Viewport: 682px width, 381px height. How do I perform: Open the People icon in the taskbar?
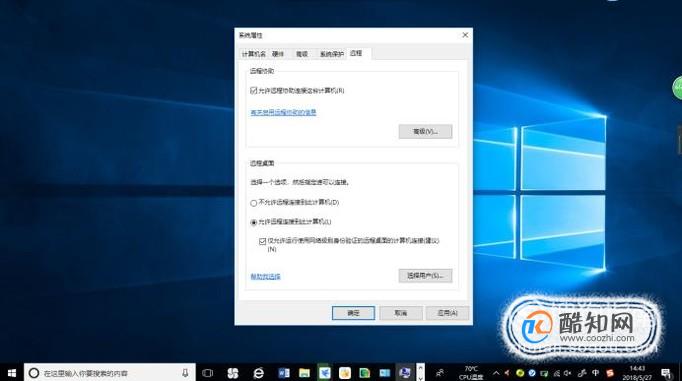(x=440, y=373)
